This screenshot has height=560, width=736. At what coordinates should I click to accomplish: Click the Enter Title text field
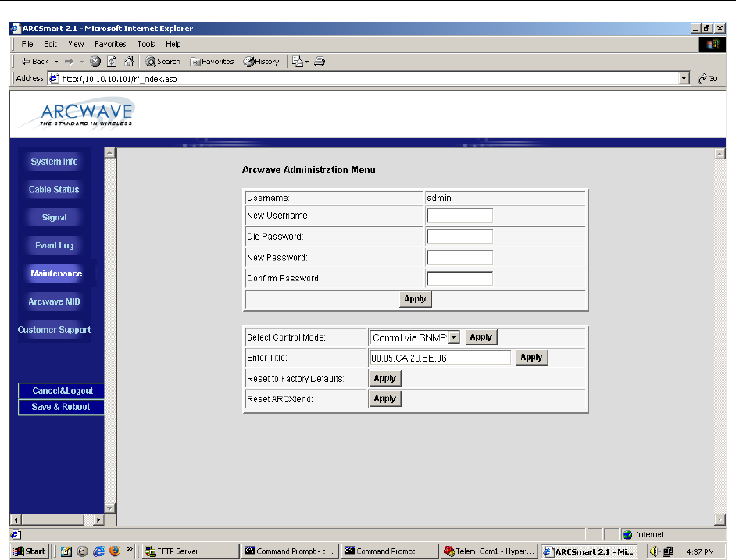pos(441,358)
